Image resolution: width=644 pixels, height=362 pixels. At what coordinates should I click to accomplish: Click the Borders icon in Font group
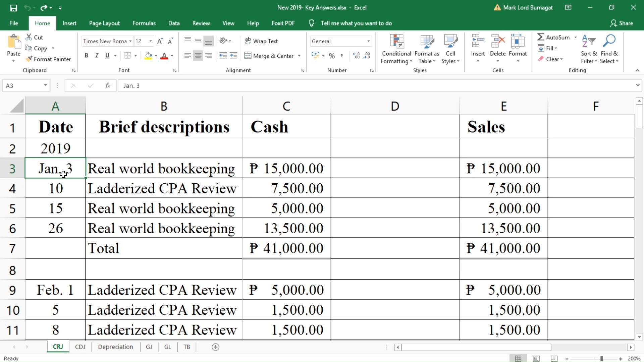[x=127, y=56]
